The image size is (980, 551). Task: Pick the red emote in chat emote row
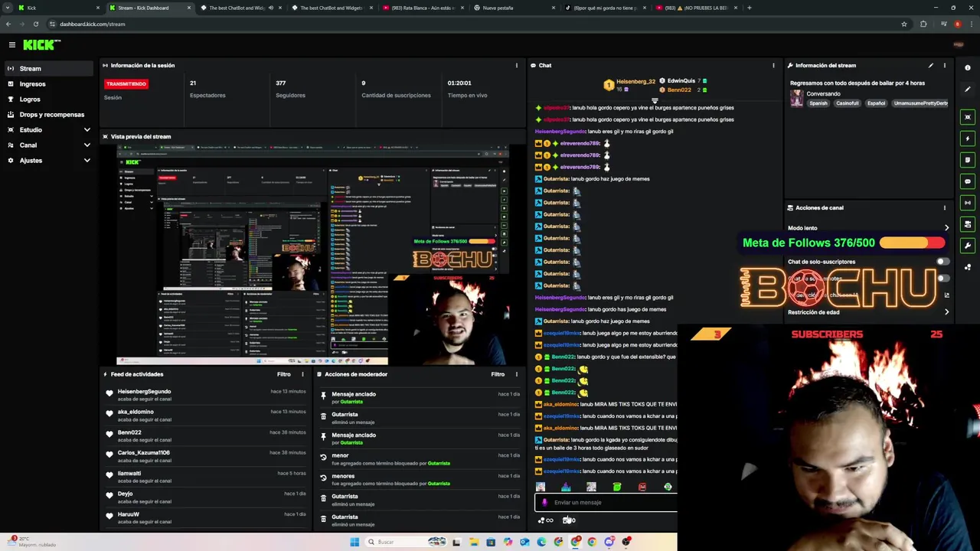coord(642,487)
